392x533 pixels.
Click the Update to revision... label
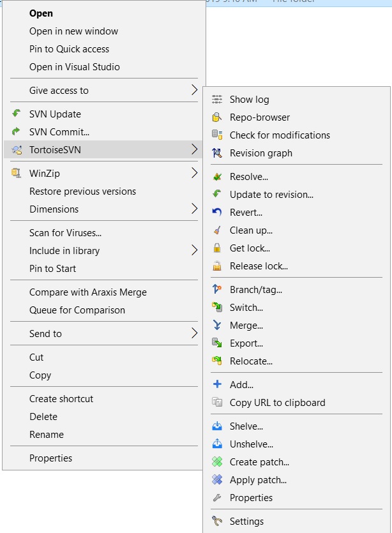(271, 195)
